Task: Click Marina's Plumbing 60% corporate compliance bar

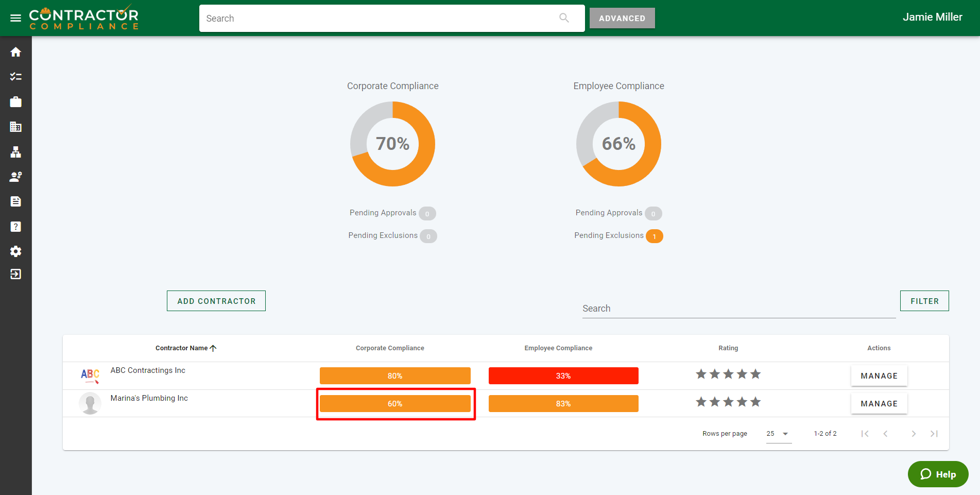Action: pos(395,404)
